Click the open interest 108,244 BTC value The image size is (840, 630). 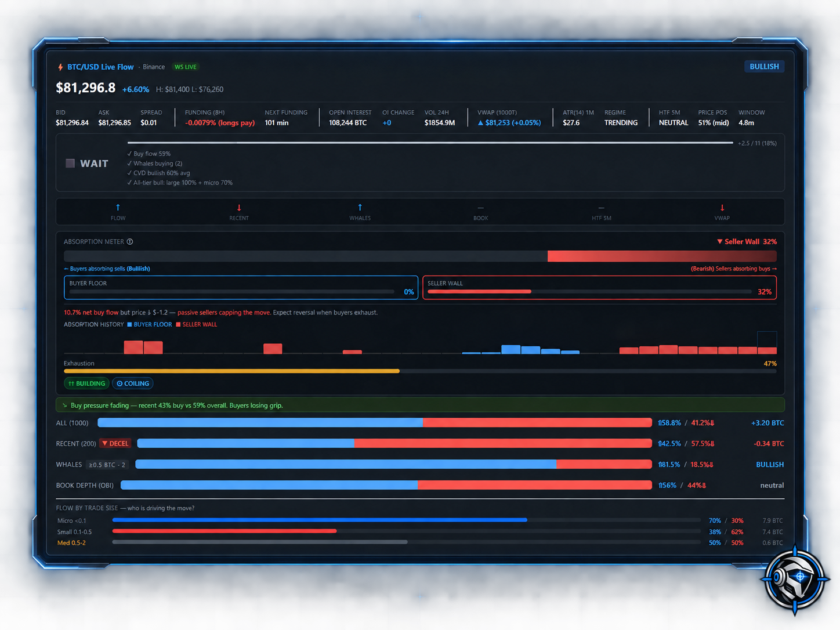[x=347, y=123]
